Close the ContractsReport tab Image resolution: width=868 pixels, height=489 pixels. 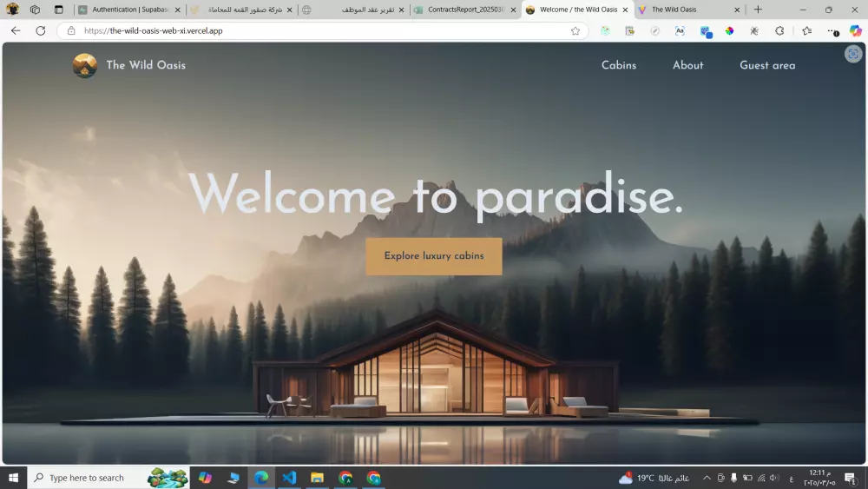point(513,10)
